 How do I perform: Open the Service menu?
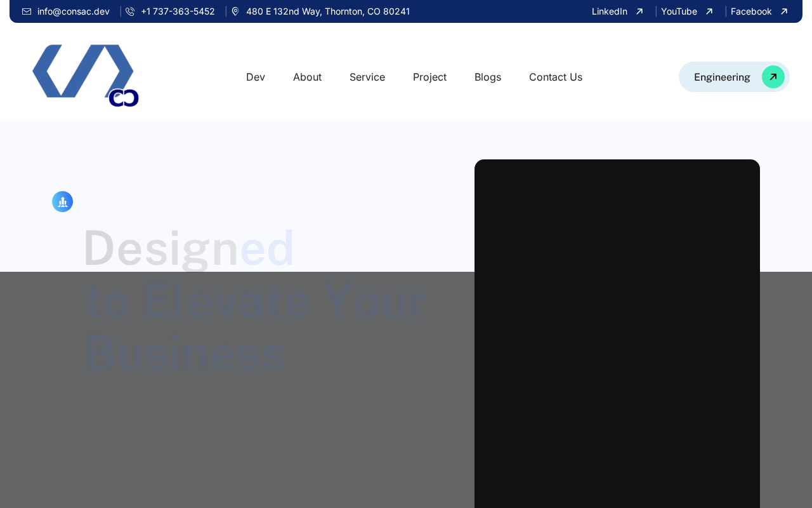pyautogui.click(x=367, y=77)
